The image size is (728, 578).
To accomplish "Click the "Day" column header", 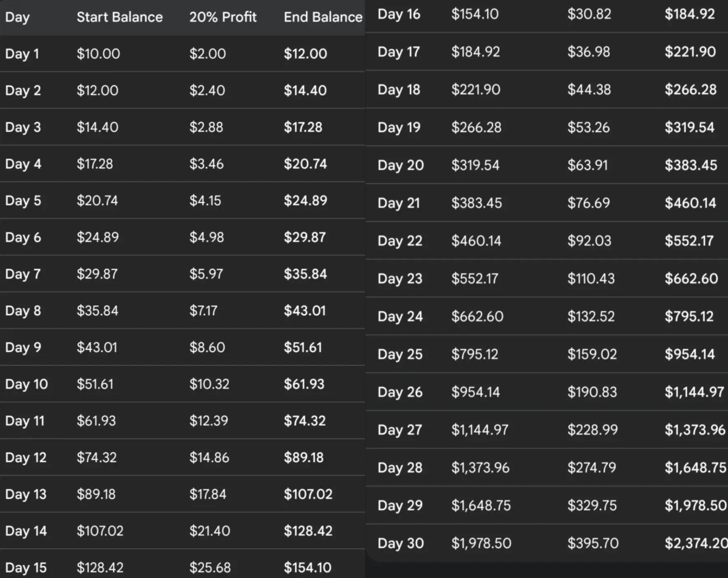I will [x=17, y=17].
